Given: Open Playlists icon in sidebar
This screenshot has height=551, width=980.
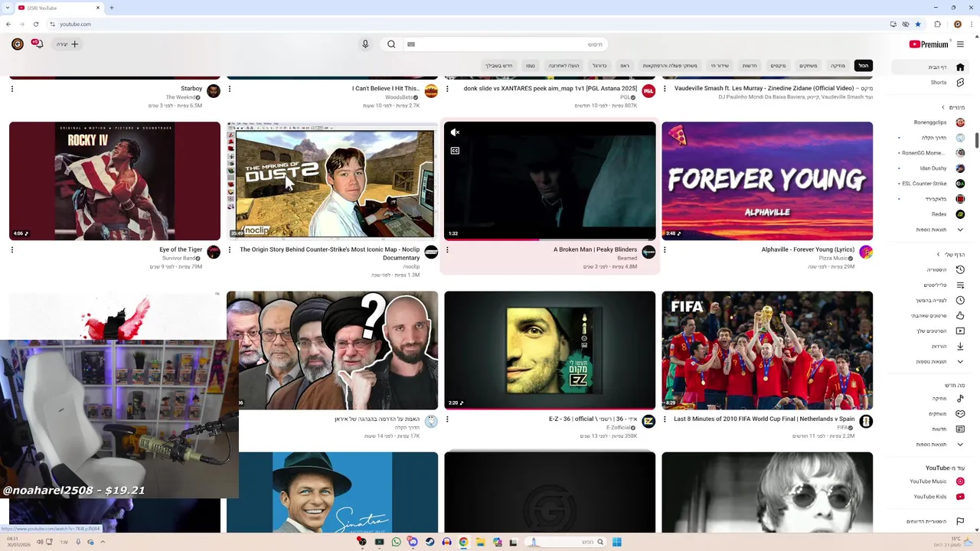Looking at the screenshot, I should 960,285.
